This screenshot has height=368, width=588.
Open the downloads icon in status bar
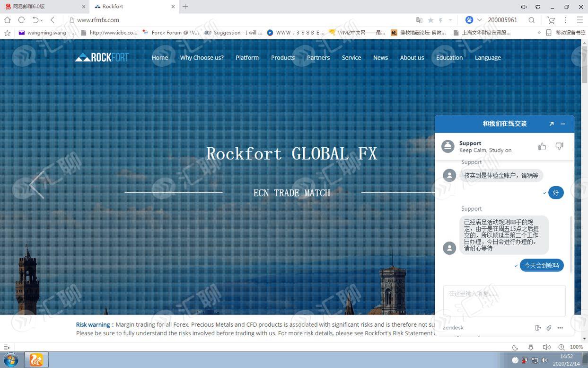pyautogui.click(x=531, y=347)
